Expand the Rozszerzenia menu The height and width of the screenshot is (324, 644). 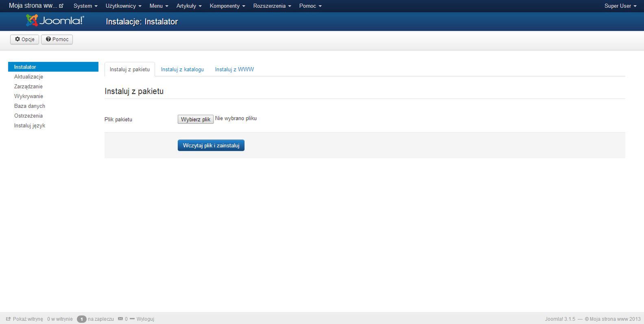pos(272,6)
